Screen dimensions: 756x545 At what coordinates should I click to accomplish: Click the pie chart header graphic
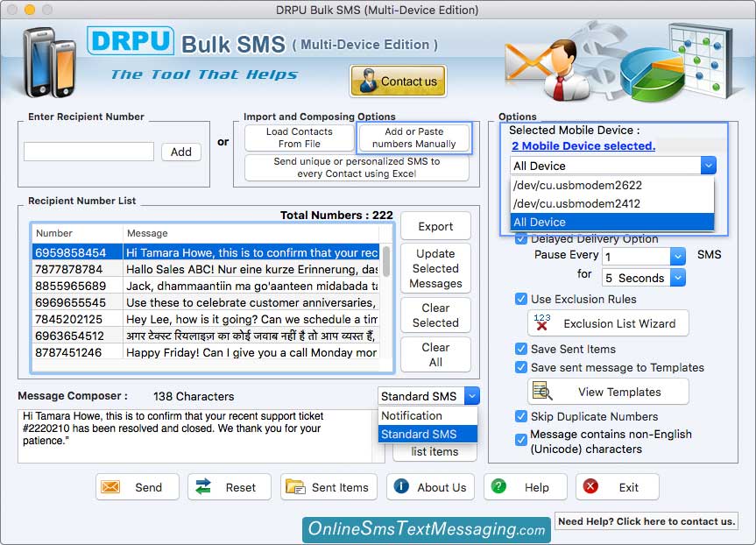652,74
